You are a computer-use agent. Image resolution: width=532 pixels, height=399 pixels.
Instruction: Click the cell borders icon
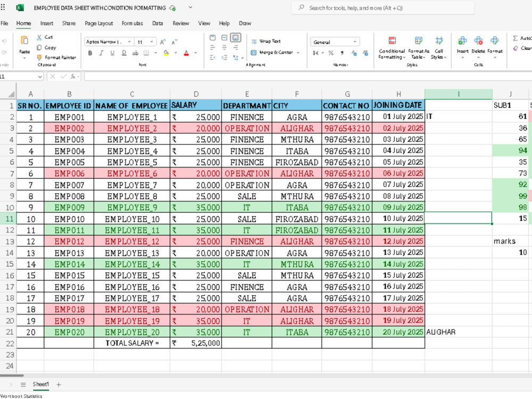[x=146, y=53]
